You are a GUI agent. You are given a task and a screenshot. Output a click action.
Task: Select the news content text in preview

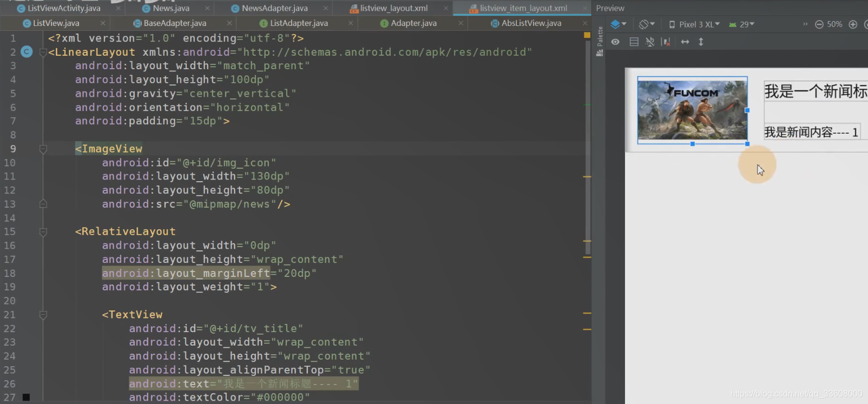(811, 132)
